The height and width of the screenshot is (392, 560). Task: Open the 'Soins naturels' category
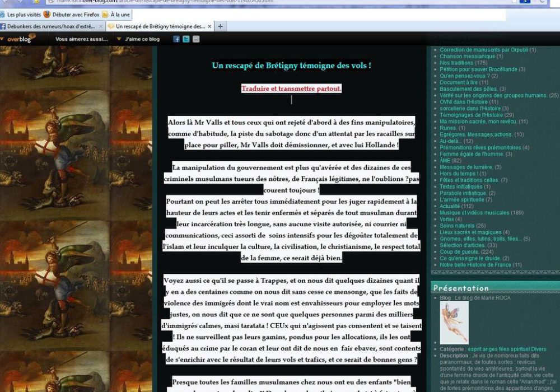(457, 226)
